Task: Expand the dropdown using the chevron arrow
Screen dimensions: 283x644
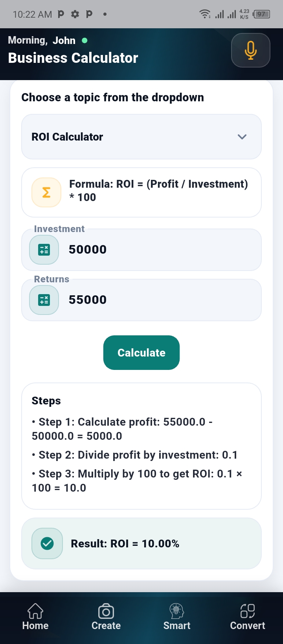Action: [x=242, y=137]
